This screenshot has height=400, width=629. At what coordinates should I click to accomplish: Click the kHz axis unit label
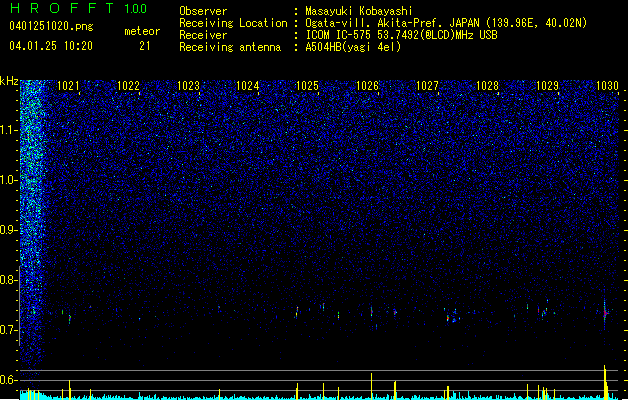coord(9,82)
